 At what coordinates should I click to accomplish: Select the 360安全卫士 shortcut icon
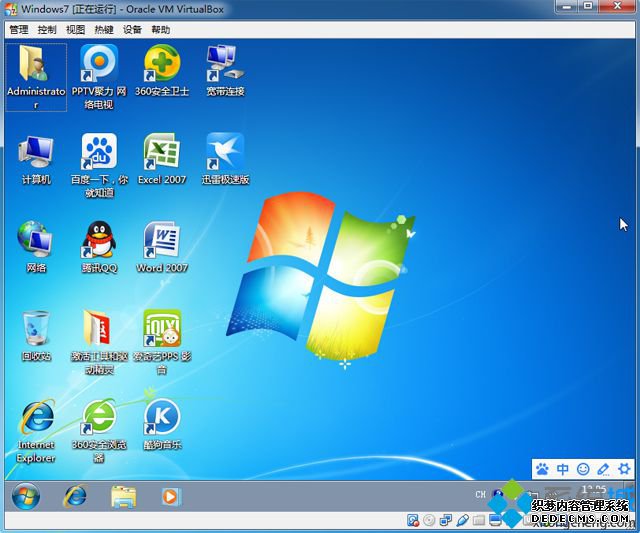pos(162,70)
